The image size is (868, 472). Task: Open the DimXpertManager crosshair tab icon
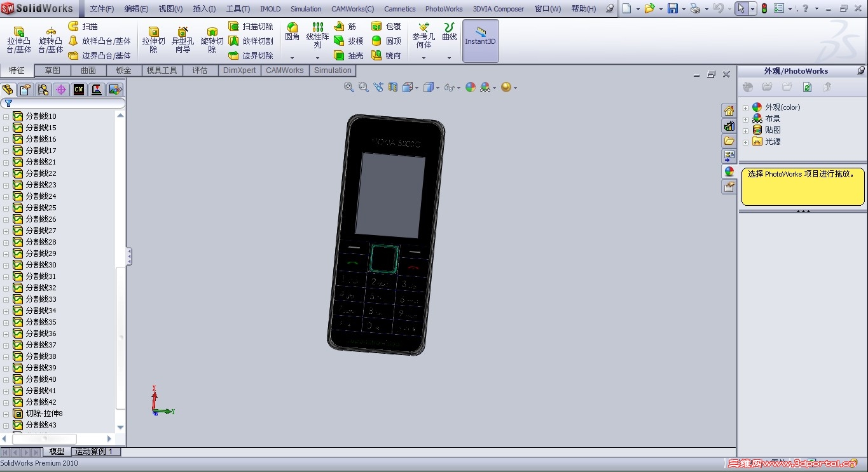tap(61, 90)
